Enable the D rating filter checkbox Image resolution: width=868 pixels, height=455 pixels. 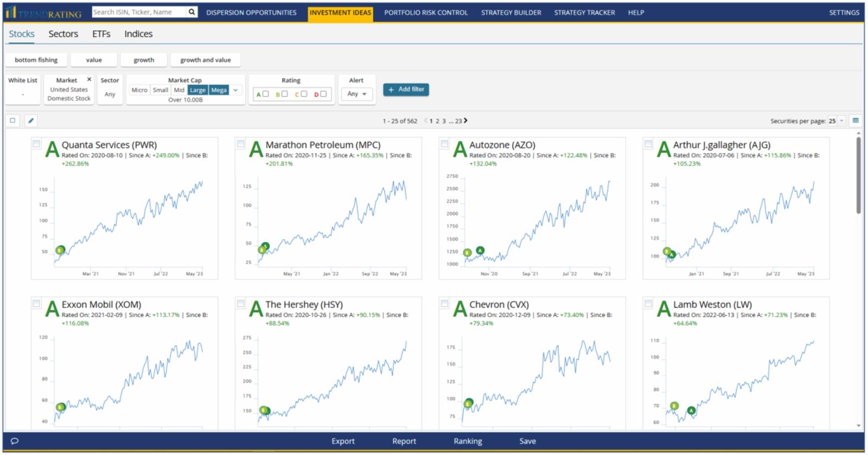click(x=323, y=94)
